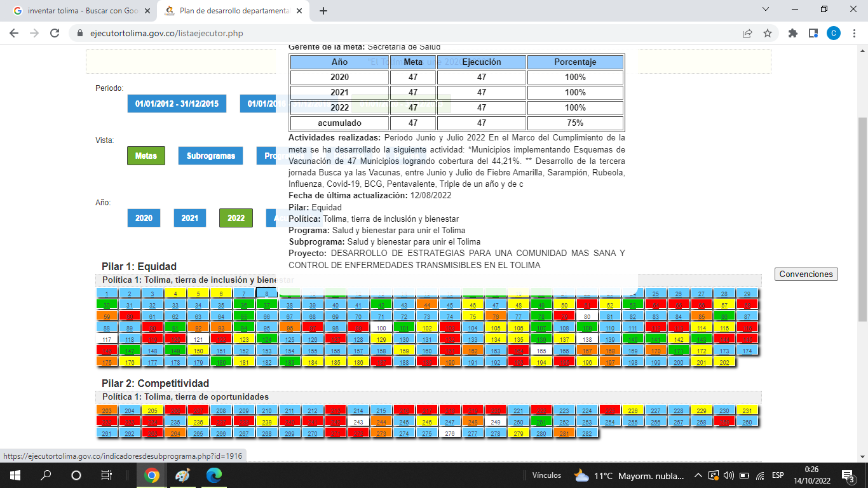
Task: Expand the hidden system tray icons
Action: point(698,475)
